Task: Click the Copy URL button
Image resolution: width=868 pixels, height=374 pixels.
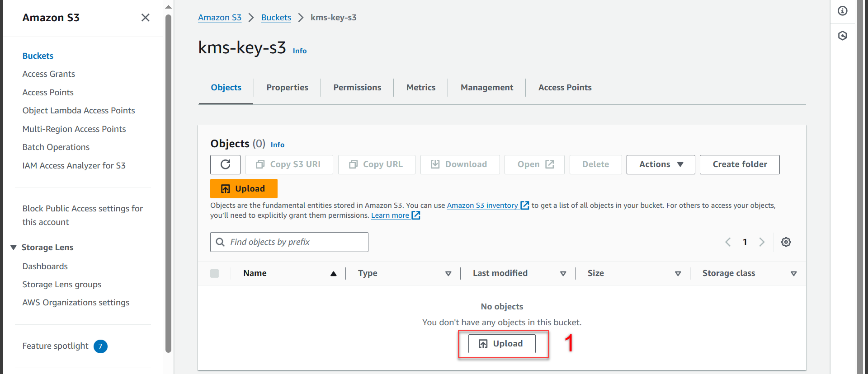Action: click(377, 164)
